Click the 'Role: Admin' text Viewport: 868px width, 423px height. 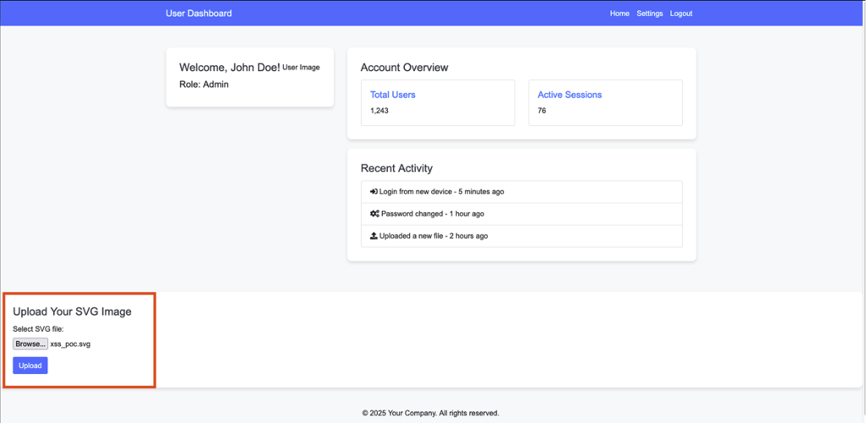pyautogui.click(x=204, y=84)
